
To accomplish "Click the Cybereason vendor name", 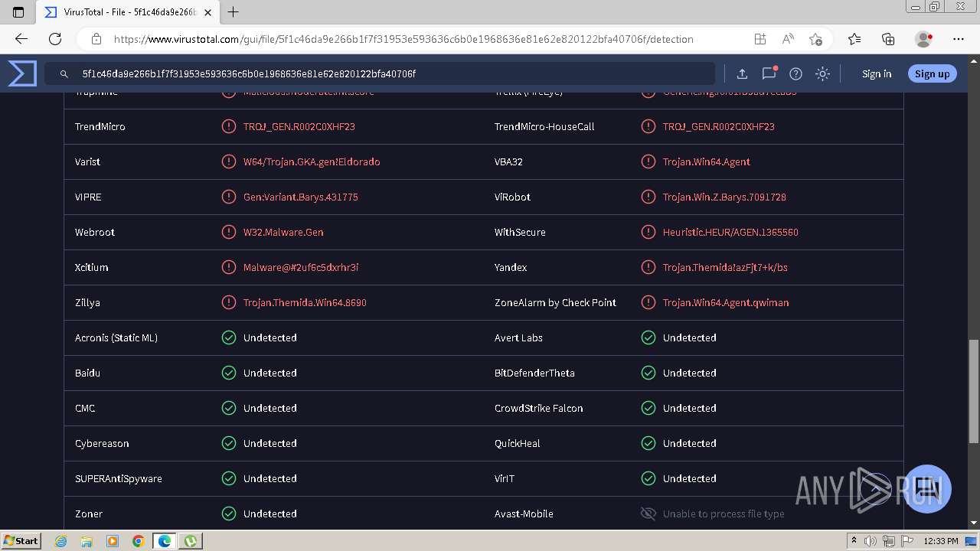I will click(102, 443).
